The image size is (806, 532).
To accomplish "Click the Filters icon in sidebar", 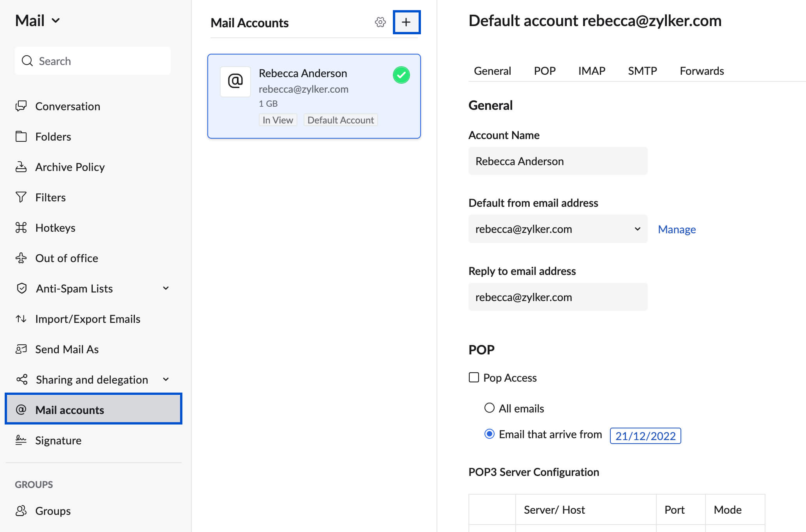I will [x=21, y=197].
